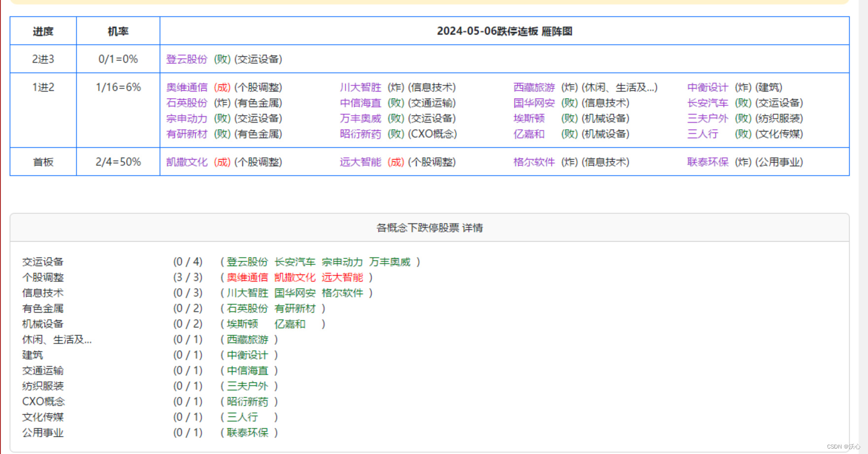Image resolution: width=868 pixels, height=454 pixels.
Task: Click 联泰环保 in the 公用事业 details row
Action: point(247,433)
